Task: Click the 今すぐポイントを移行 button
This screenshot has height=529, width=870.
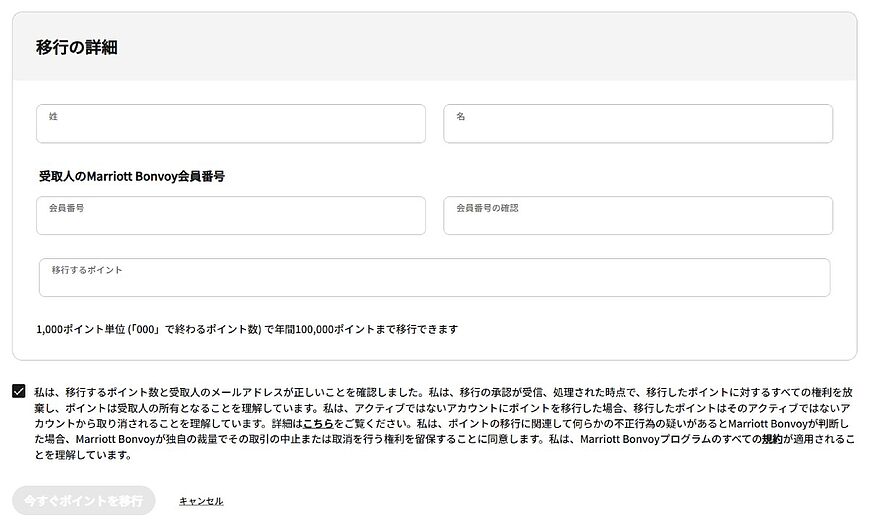Action: click(84, 501)
